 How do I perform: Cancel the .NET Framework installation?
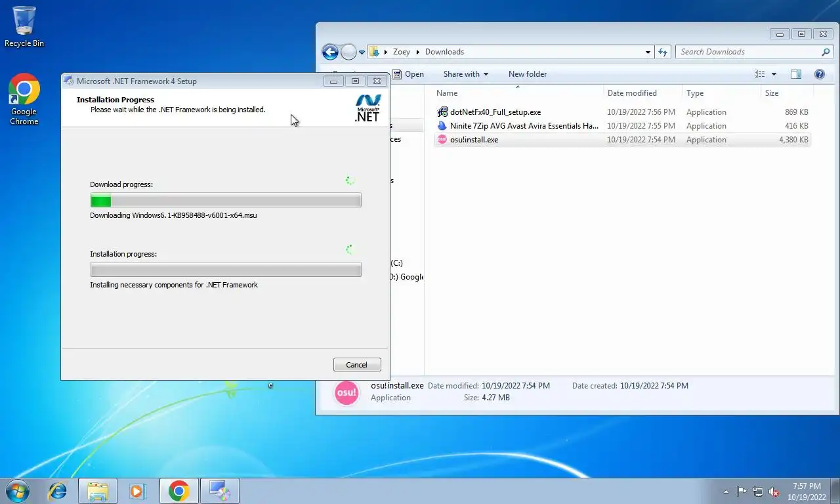point(357,365)
